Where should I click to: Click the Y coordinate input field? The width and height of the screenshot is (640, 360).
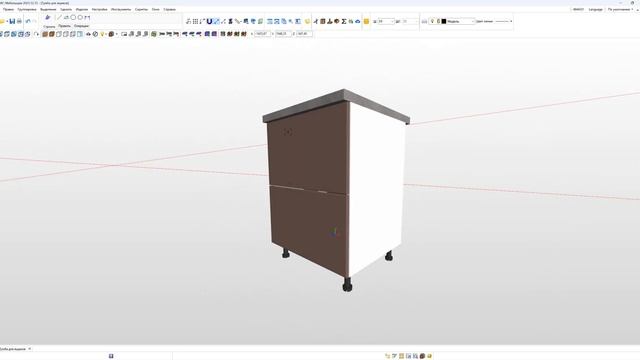[283, 34]
